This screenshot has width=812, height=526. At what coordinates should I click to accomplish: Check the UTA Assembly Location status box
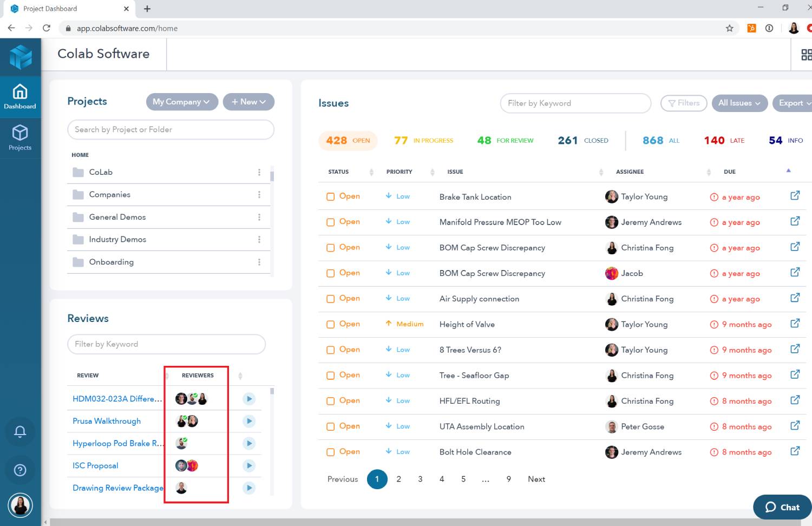click(330, 427)
